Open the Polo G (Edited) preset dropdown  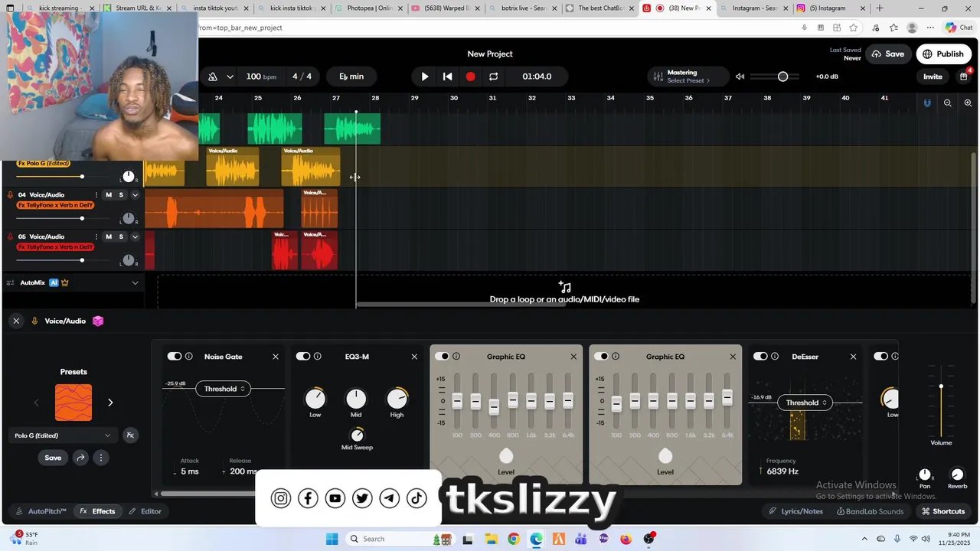pyautogui.click(x=63, y=435)
